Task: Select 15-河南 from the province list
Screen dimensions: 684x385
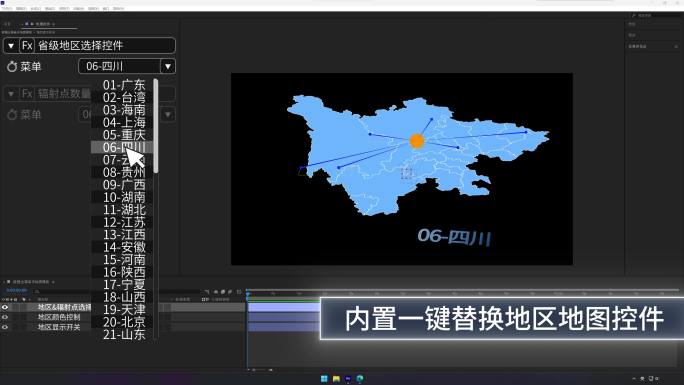Action: (123, 260)
